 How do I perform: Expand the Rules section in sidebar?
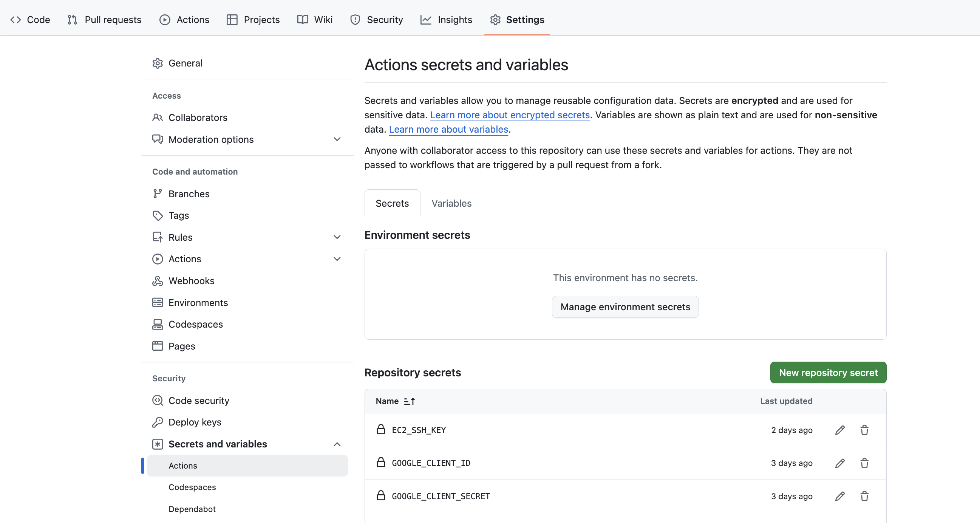click(x=337, y=237)
